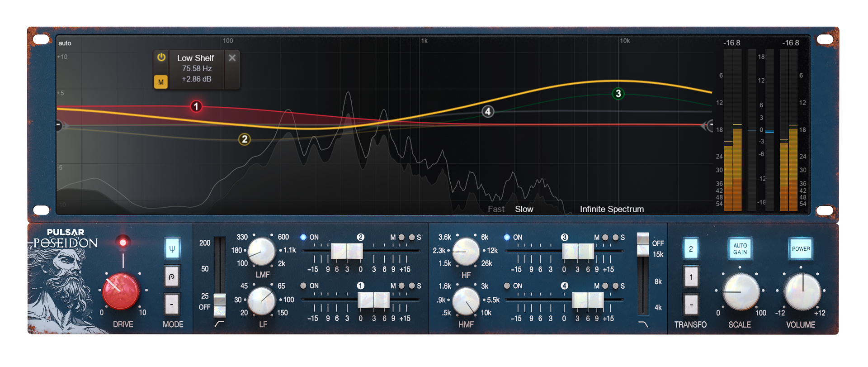Viewport: 868px width, 367px height.
Task: Click the red DRIVE indicator LED
Action: [x=123, y=242]
